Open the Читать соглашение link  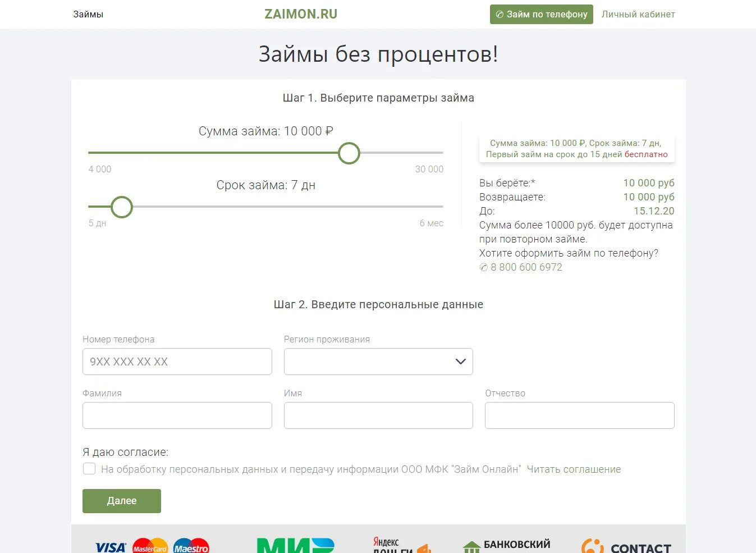(x=574, y=469)
